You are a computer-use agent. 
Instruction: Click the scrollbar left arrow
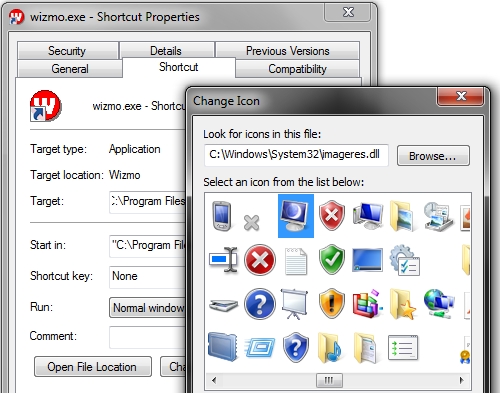click(x=214, y=380)
